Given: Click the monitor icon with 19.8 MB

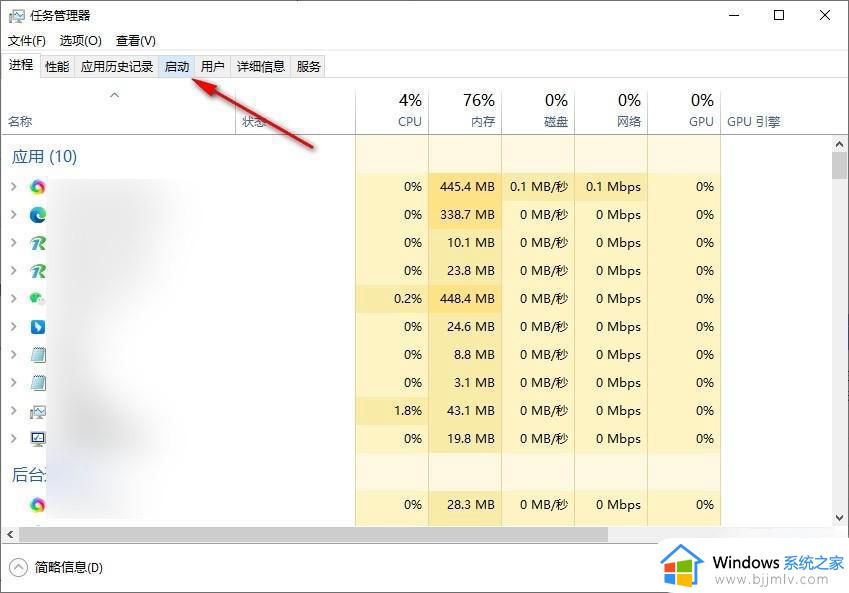Looking at the screenshot, I should [38, 439].
